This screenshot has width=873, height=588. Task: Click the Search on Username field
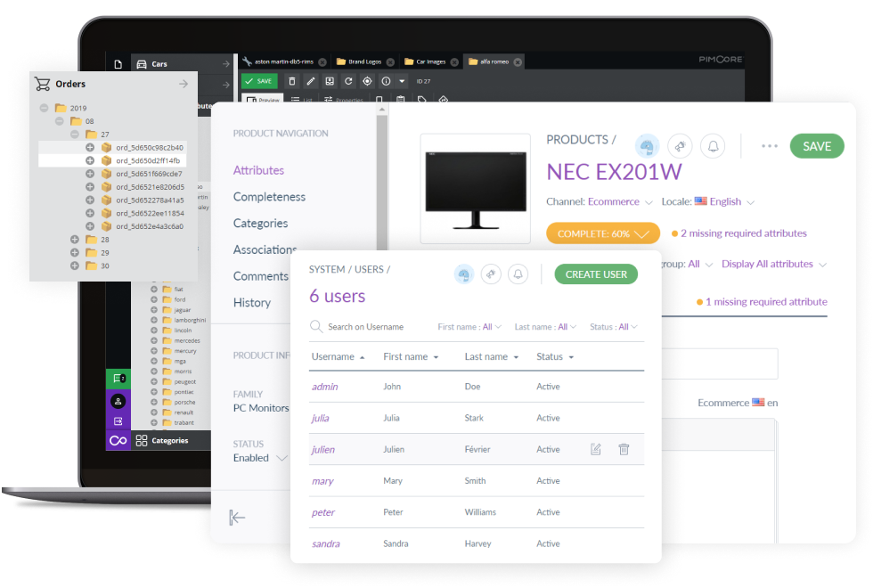[365, 327]
